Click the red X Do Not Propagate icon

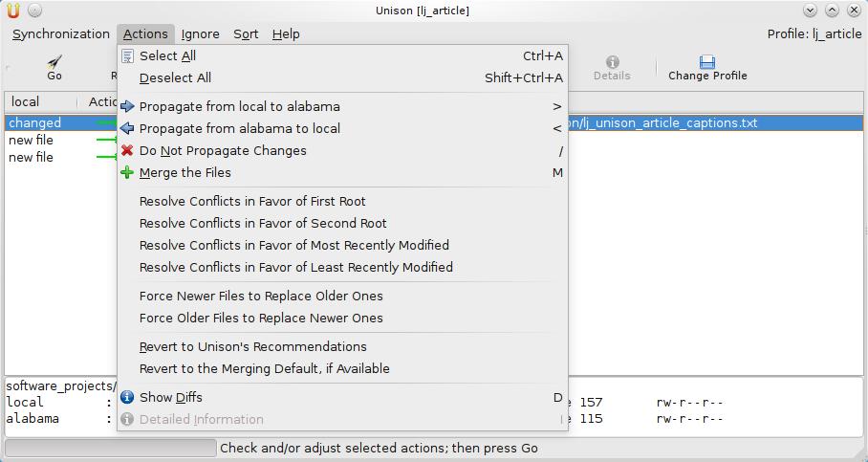coord(127,150)
